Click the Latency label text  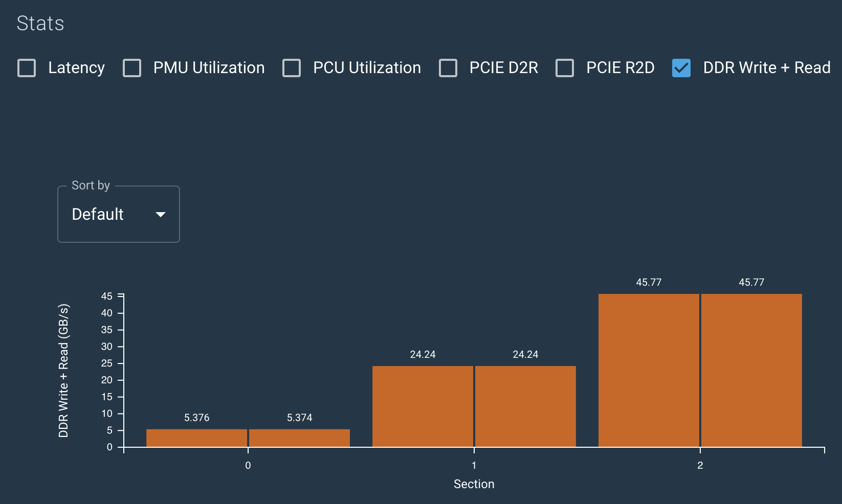(76, 68)
